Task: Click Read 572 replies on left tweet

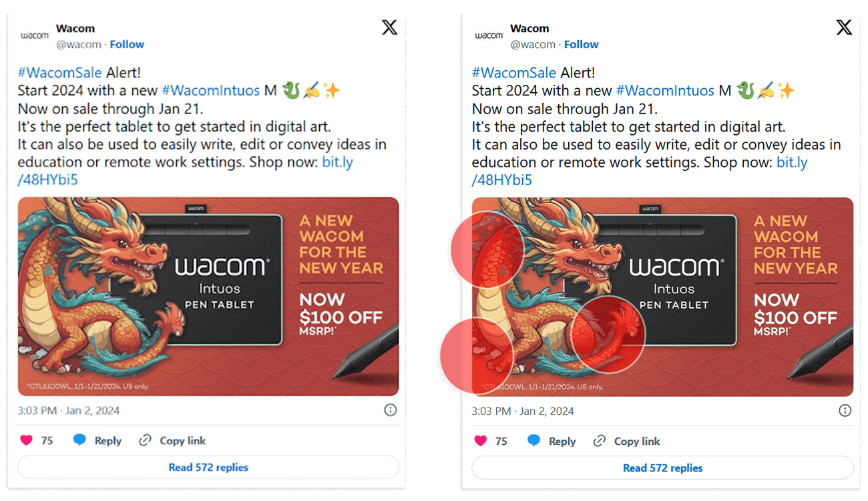Action: (x=208, y=468)
